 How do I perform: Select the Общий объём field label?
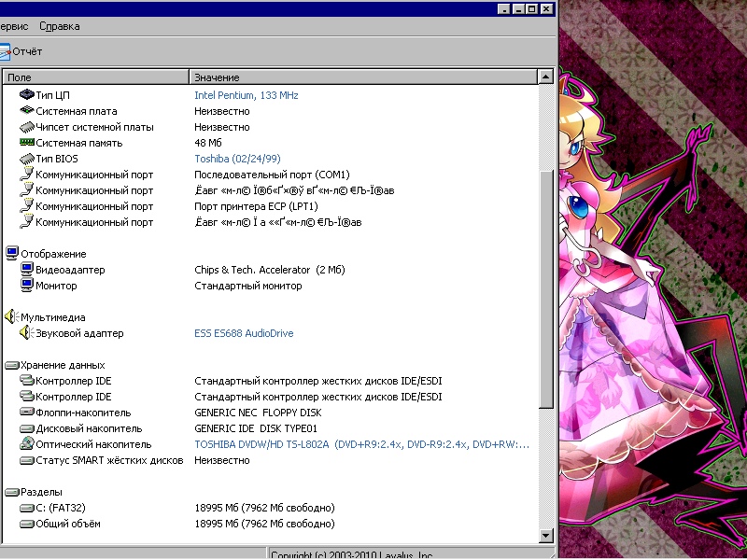pyautogui.click(x=68, y=524)
